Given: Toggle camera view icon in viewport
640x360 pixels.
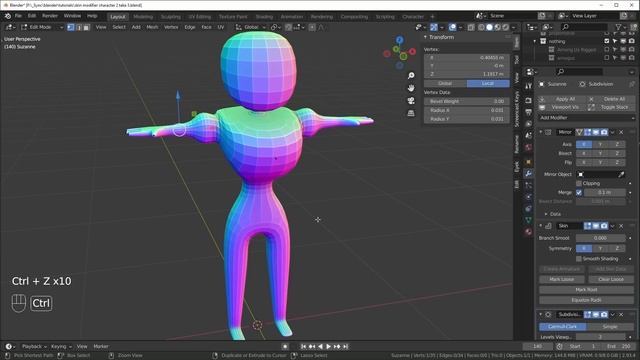Looking at the screenshot, I should [x=411, y=100].
